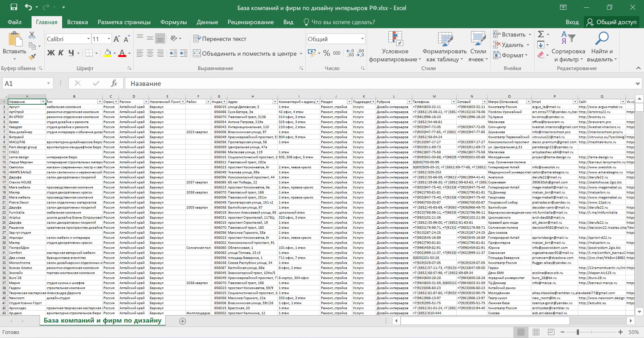Click the Format Painter brush icon

[x=32, y=57]
